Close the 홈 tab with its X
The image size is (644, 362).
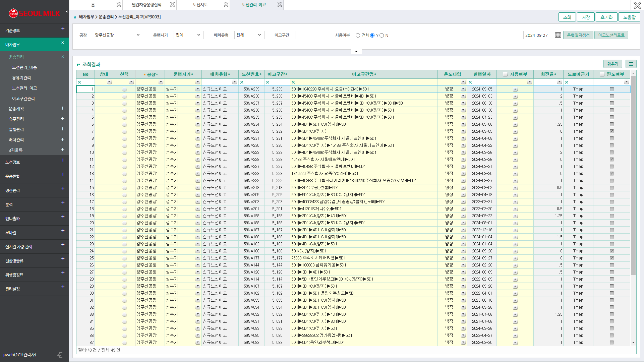point(119,4)
